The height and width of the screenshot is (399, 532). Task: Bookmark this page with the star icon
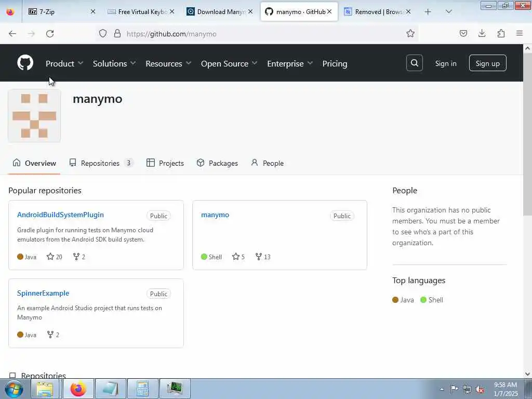[410, 33]
